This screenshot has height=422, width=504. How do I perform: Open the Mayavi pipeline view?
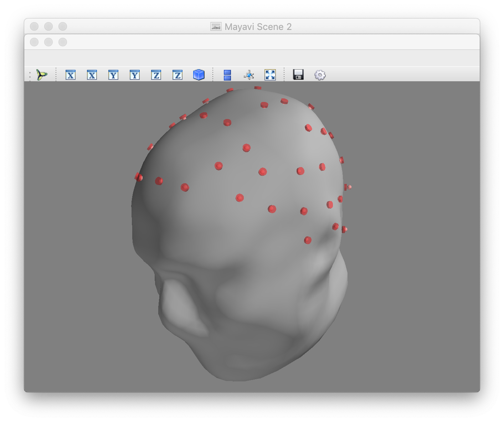[x=42, y=74]
